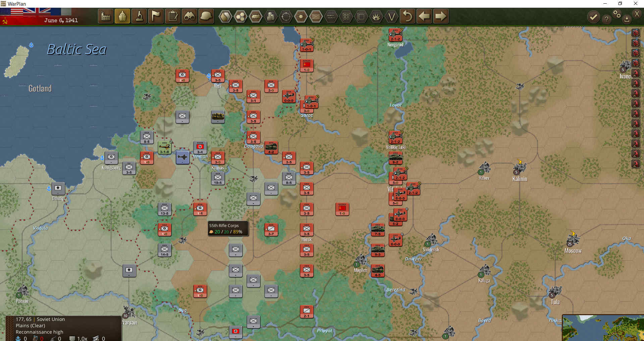Toggle the unit counter envelope overlay
The width and height of the screenshot is (644, 341).
click(x=316, y=16)
